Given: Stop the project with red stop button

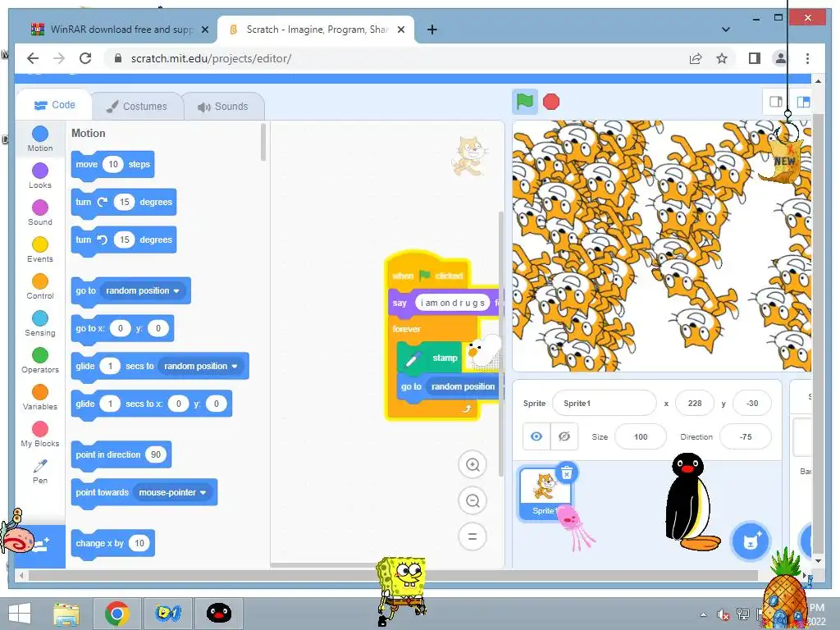Looking at the screenshot, I should 550,102.
